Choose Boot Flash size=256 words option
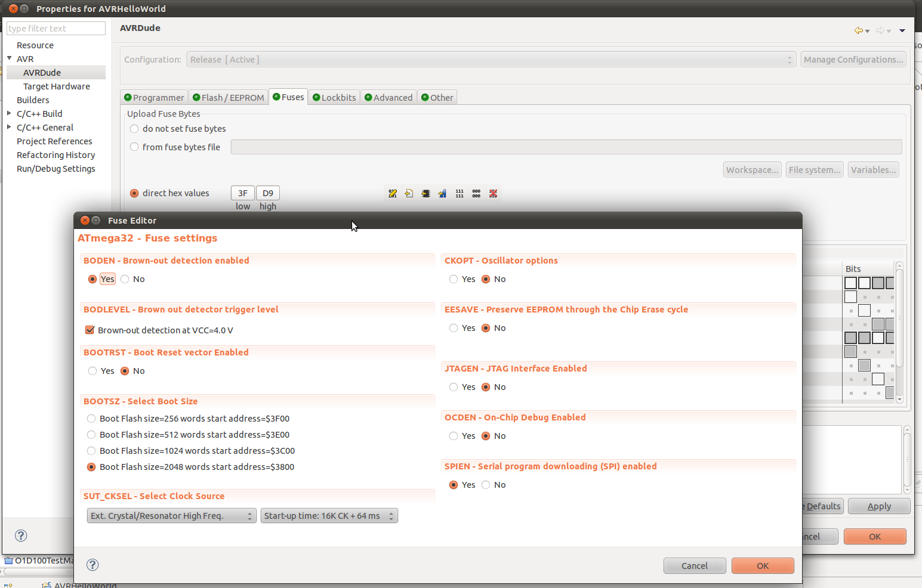The image size is (922, 588). (x=91, y=419)
